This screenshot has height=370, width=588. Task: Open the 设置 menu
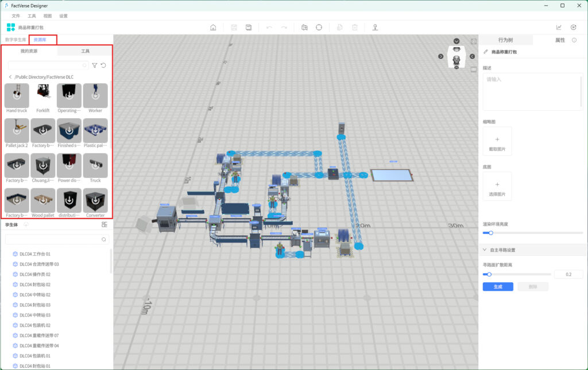pos(63,16)
